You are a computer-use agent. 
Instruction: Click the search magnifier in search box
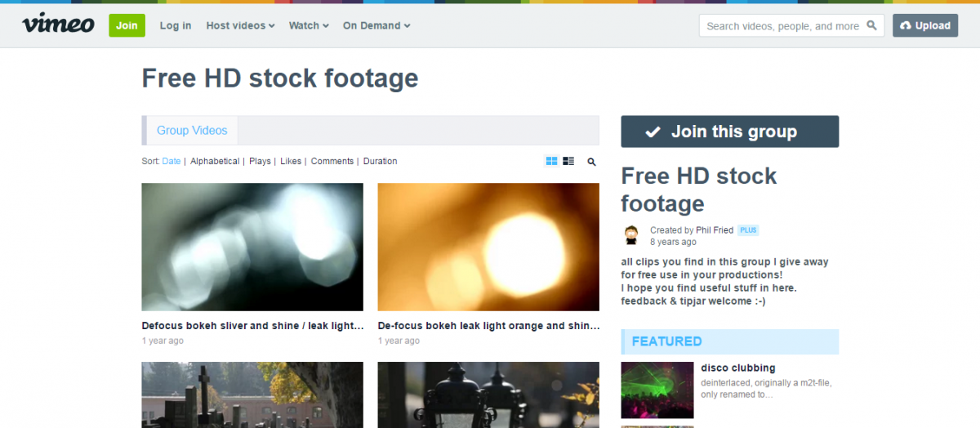(871, 25)
